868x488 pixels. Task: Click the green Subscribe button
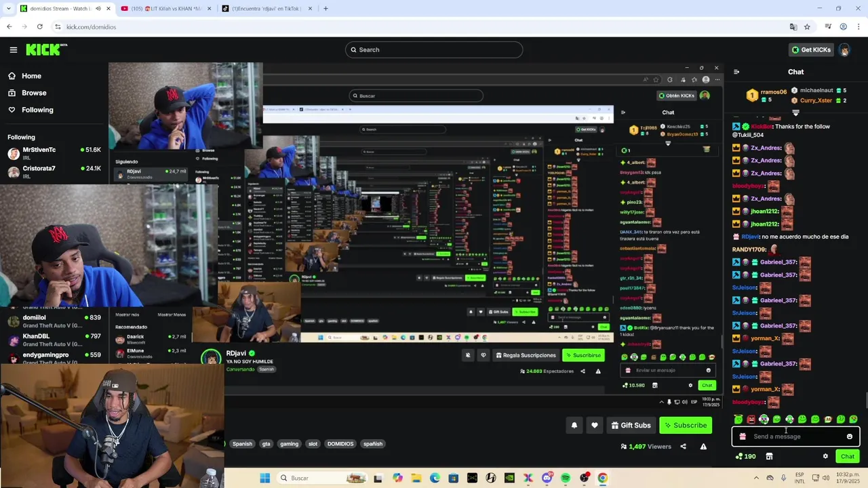pos(686,425)
